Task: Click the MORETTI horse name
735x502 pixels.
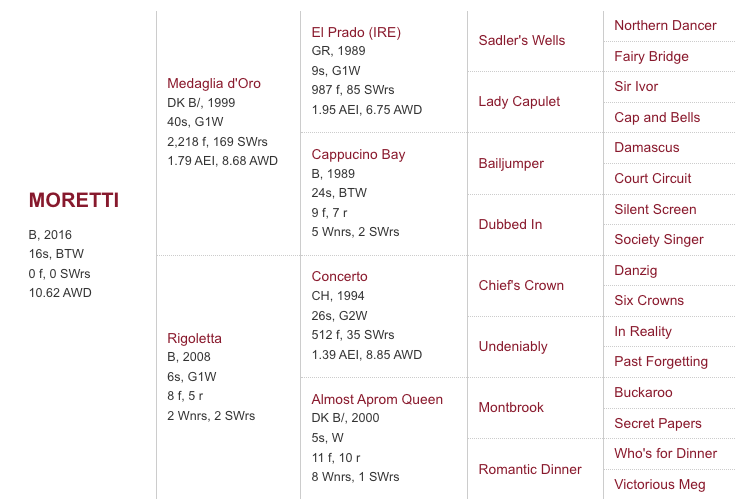Action: (x=74, y=200)
